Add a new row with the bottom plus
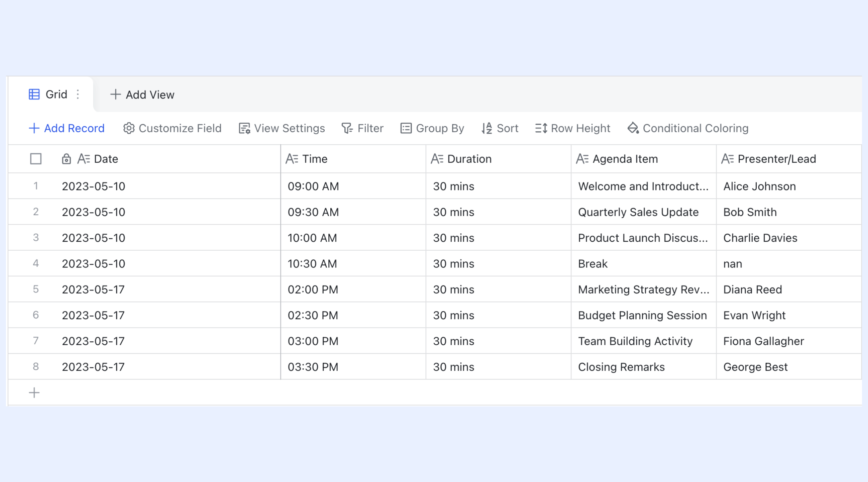 click(x=34, y=392)
